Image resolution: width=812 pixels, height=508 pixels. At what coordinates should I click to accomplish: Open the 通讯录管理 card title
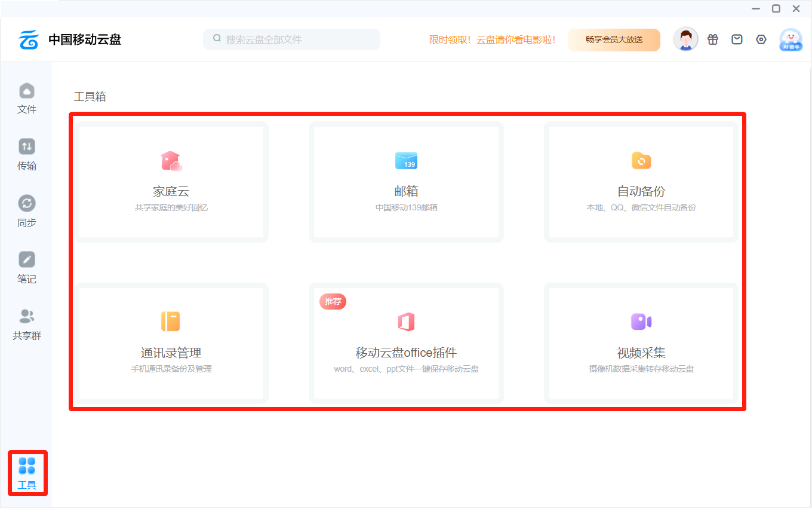pos(171,353)
